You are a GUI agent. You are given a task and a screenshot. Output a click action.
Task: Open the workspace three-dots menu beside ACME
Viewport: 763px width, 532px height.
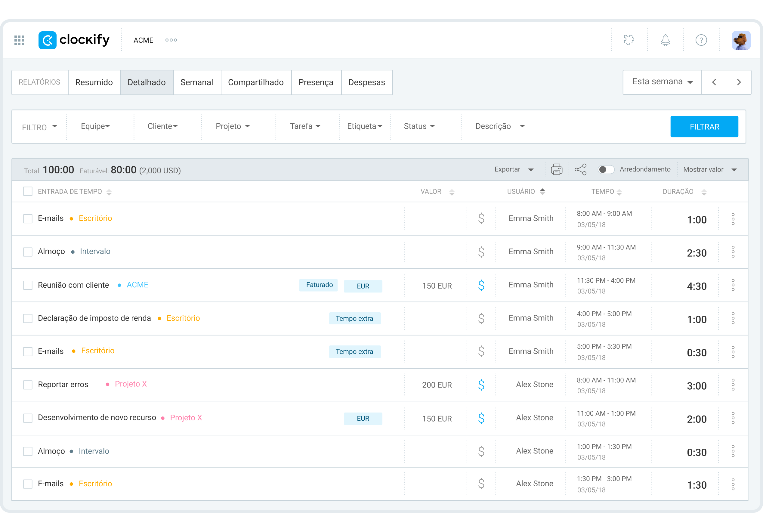click(x=171, y=40)
